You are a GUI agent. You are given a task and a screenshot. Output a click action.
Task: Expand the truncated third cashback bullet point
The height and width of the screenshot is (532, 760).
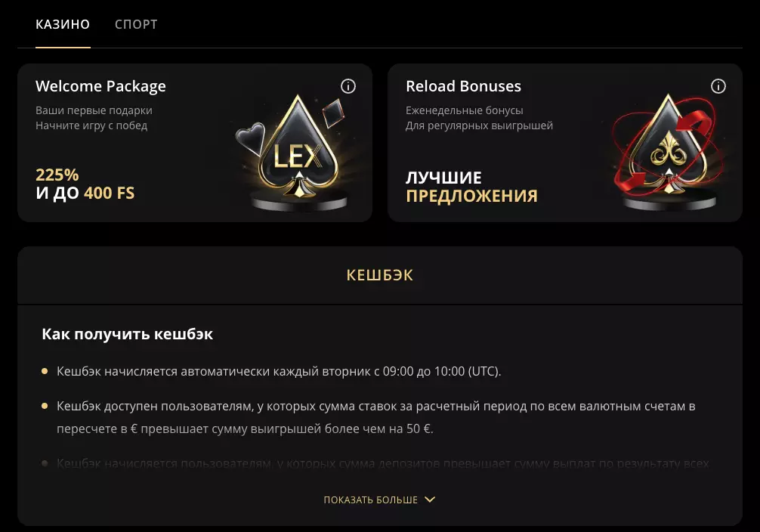[378, 462]
